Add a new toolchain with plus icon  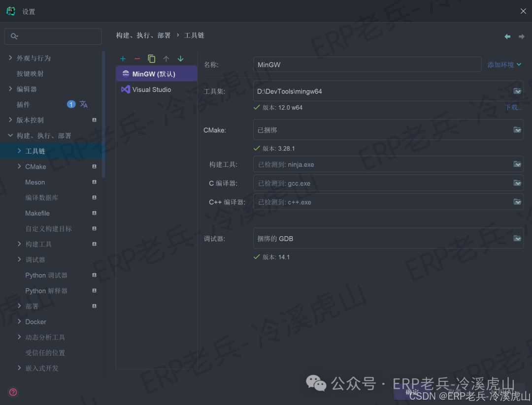coord(123,59)
